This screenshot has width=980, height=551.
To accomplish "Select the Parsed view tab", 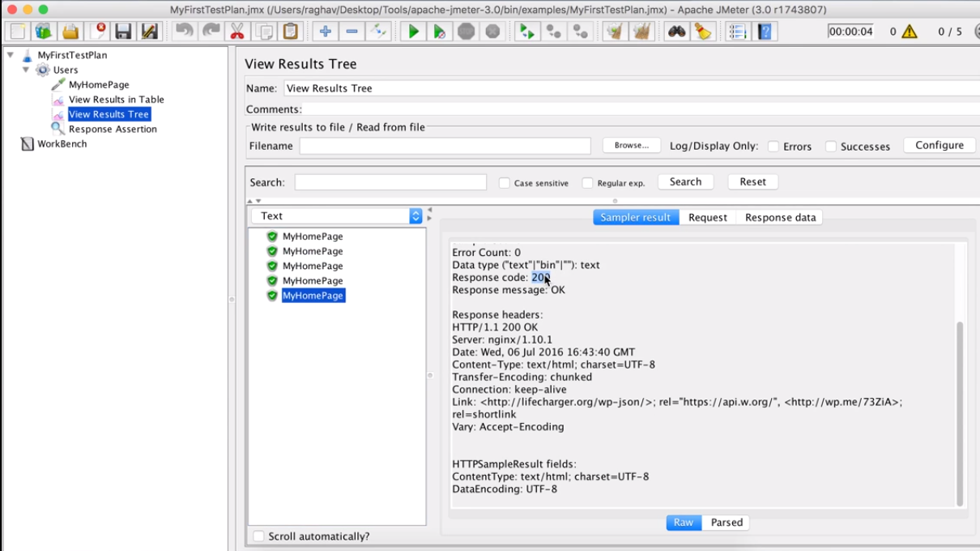I will (x=726, y=523).
